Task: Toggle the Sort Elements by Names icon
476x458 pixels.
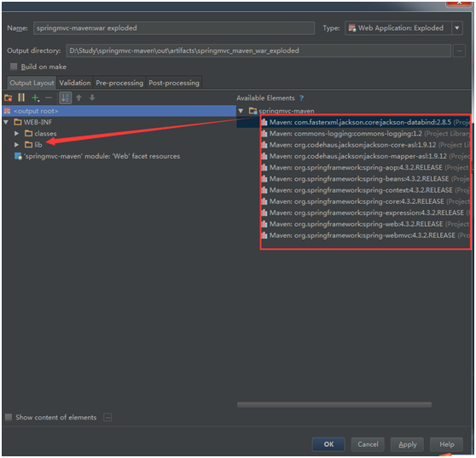Action: [66, 98]
